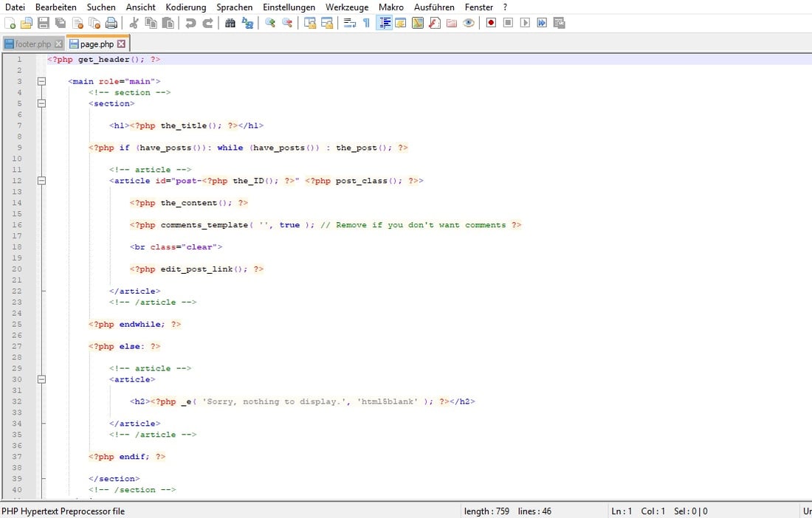Click the Save all files icon
Screen dimensions: 812x518
pyautogui.click(x=61, y=24)
